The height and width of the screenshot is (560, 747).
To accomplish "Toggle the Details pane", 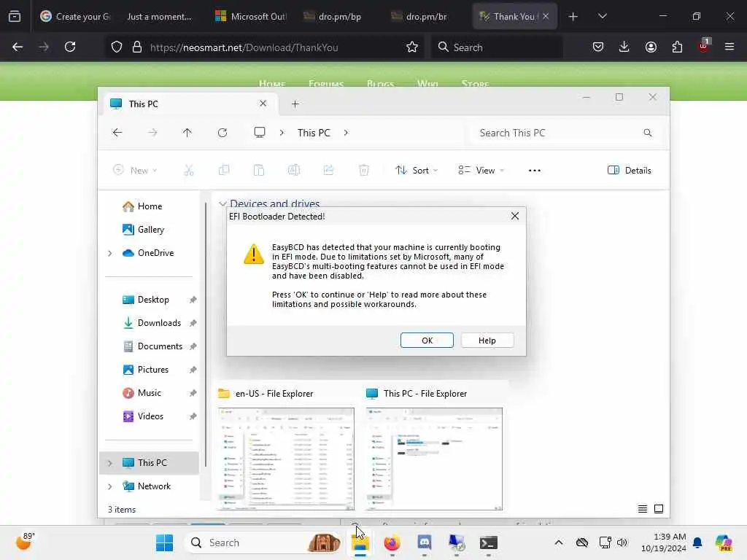I will coord(630,171).
